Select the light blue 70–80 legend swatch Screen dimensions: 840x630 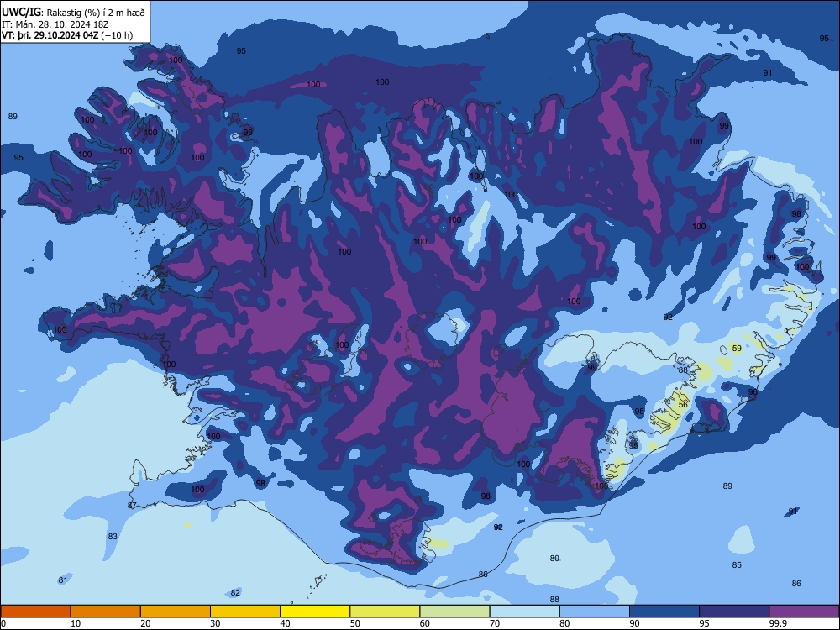(x=524, y=612)
